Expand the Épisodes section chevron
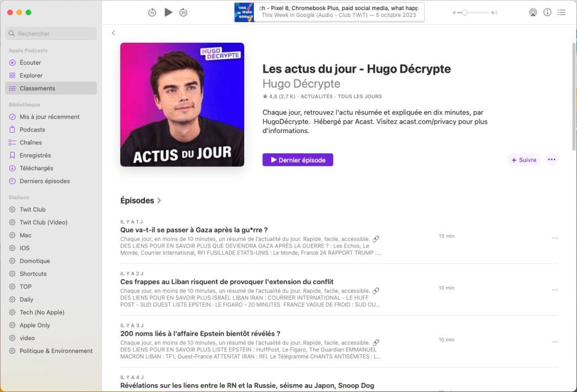The image size is (577, 392). [x=159, y=201]
